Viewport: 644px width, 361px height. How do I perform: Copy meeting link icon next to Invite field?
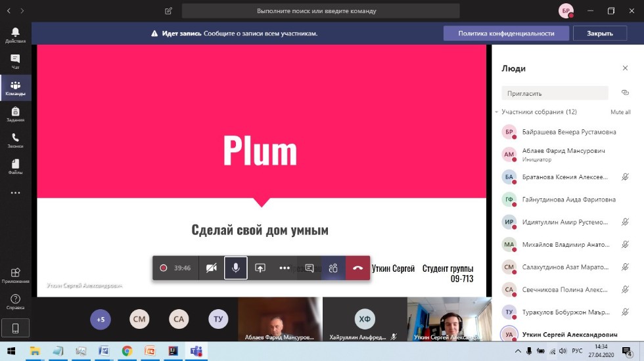624,93
